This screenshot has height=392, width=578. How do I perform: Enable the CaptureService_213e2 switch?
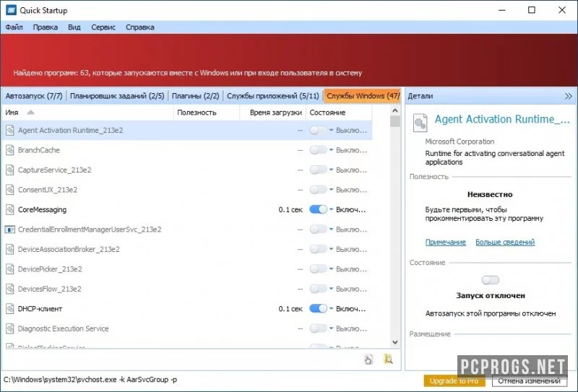pyautogui.click(x=318, y=170)
